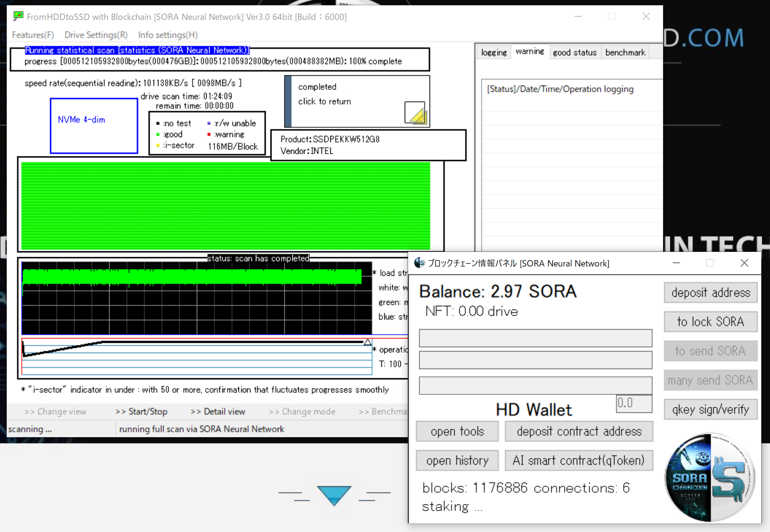Viewport: 770px width, 532px height.
Task: Click the 0.0 amount input field
Action: point(634,403)
